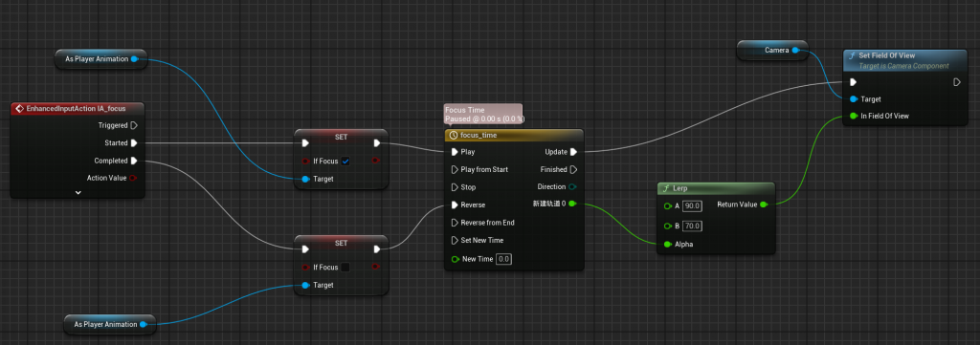Image resolution: width=980 pixels, height=345 pixels.
Task: Select the Camera variable node
Action: [x=772, y=50]
